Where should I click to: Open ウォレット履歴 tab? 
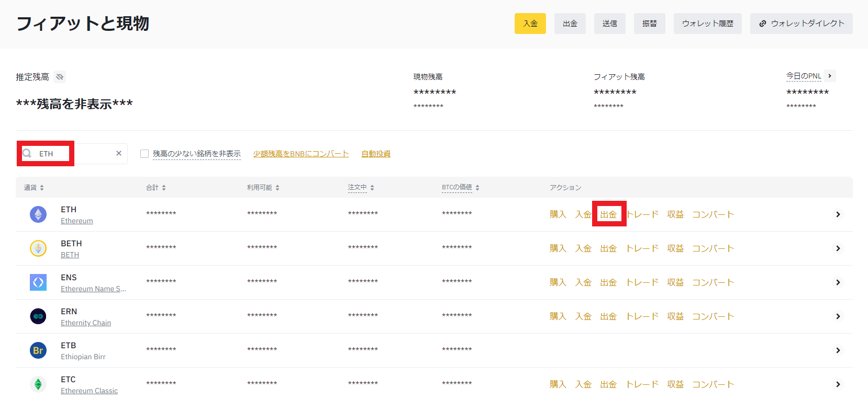pyautogui.click(x=707, y=24)
